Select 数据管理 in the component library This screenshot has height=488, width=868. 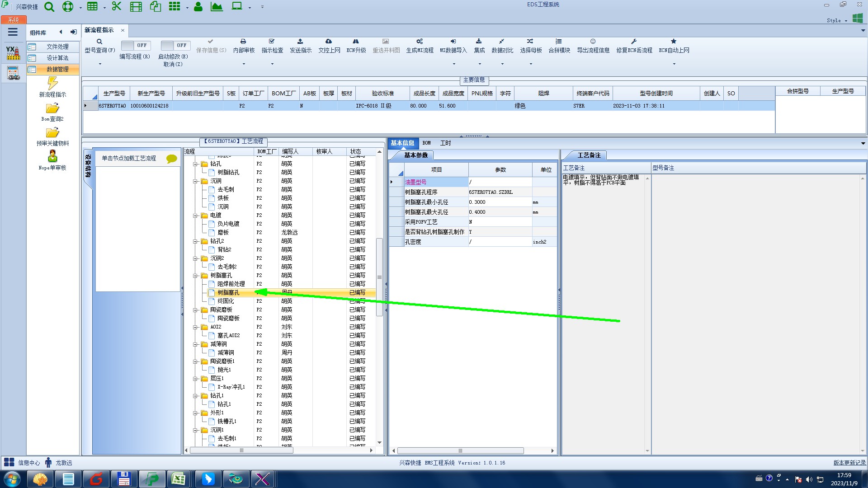(x=57, y=69)
